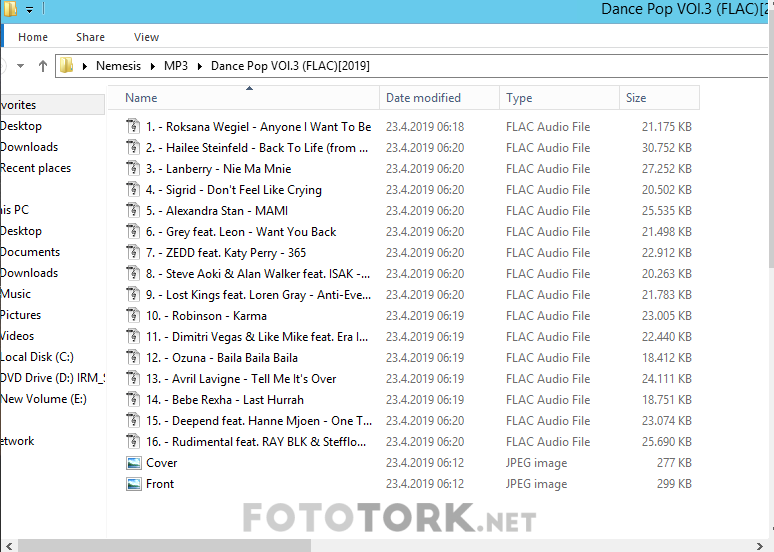The width and height of the screenshot is (774, 552).
Task: Click file icon of Grey feat. Leon track
Action: pos(133,231)
